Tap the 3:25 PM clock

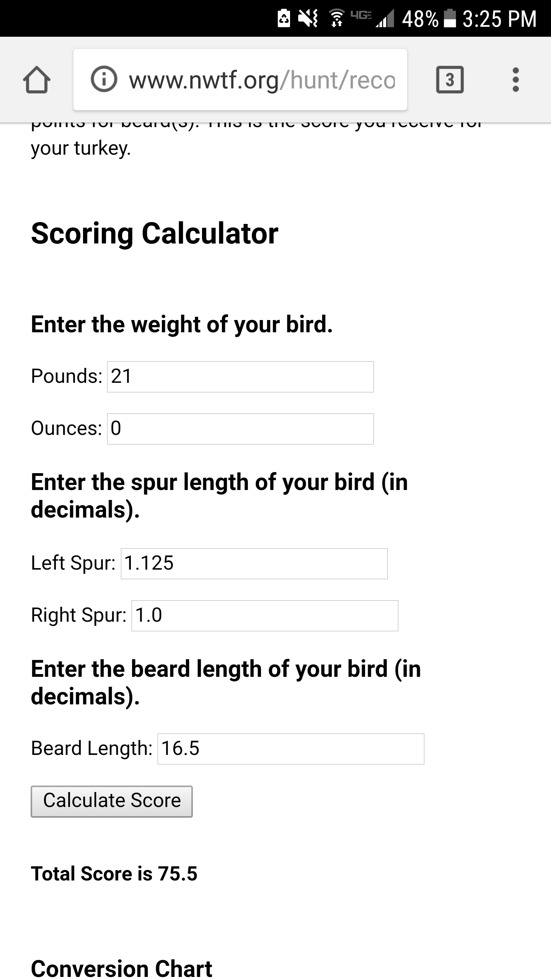499,18
